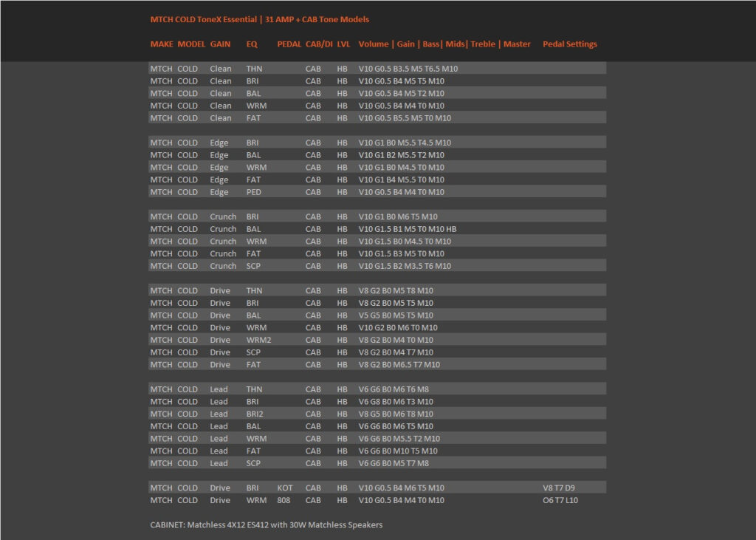Select settings 'V6 G8 B0 M6 T3 M10'
Image resolution: width=756 pixels, height=540 pixels.
click(396, 402)
